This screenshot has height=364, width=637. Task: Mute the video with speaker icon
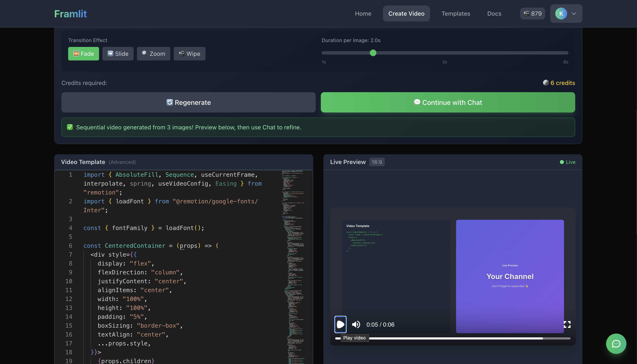(x=356, y=324)
